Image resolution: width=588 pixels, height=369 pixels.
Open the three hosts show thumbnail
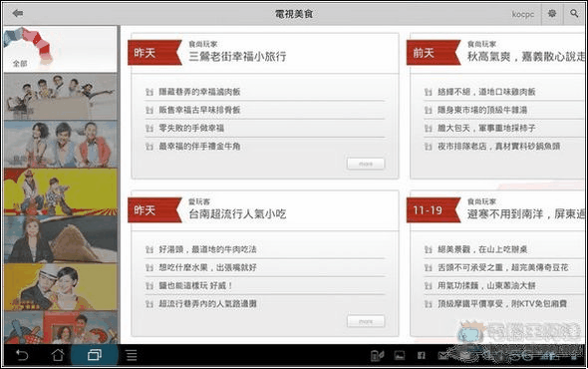coord(60,145)
